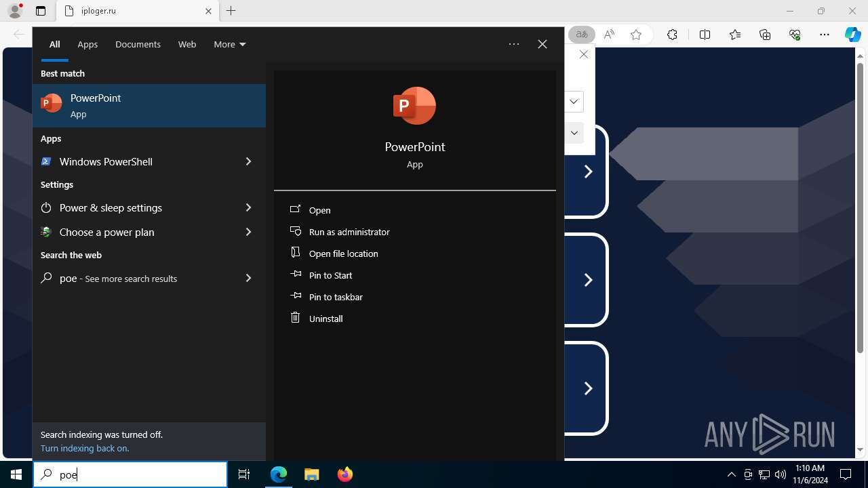
Task: Open search options ellipsis menu
Action: click(514, 44)
